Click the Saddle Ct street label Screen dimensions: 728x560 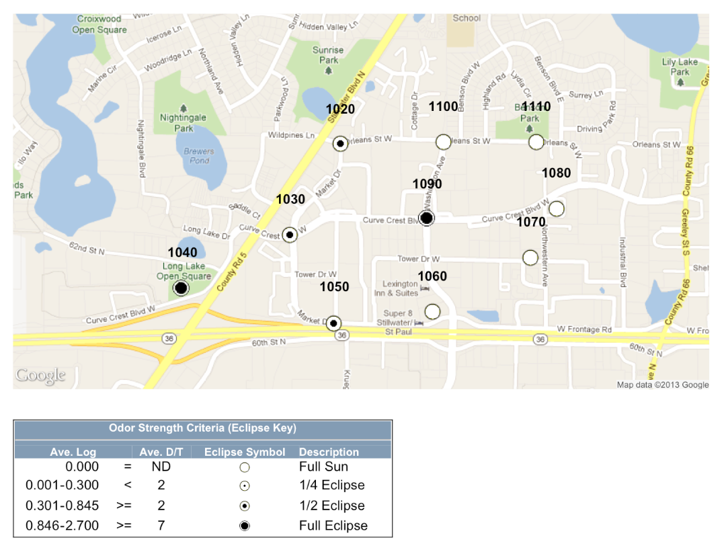(245, 211)
